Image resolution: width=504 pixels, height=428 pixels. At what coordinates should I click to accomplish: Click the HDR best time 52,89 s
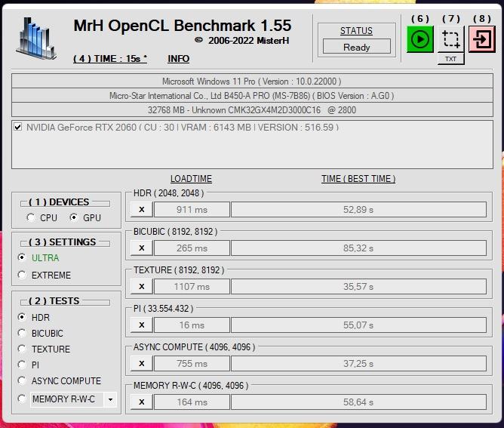pos(358,210)
